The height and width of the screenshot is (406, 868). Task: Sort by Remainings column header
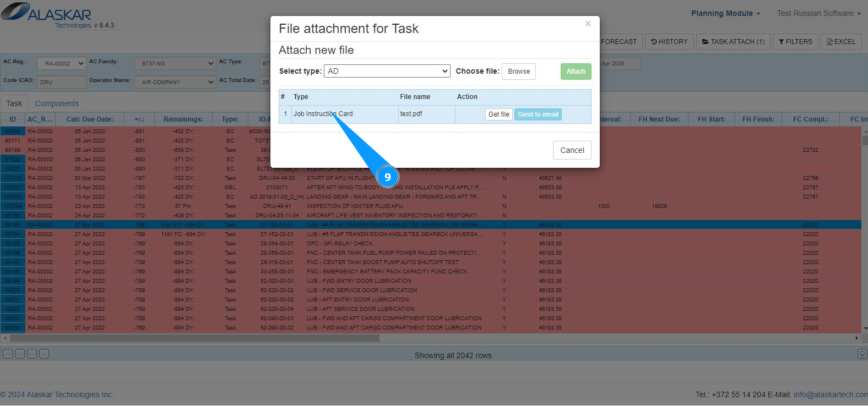[x=183, y=119]
